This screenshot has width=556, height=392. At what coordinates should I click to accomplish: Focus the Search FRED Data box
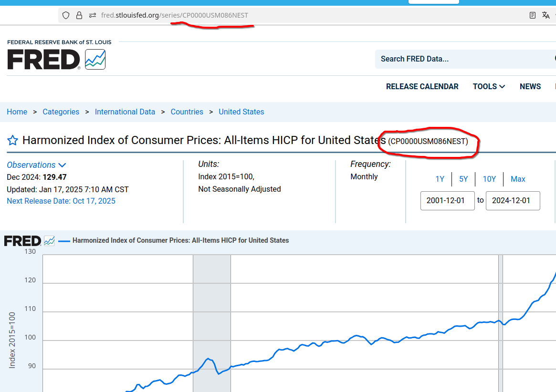[x=463, y=59]
